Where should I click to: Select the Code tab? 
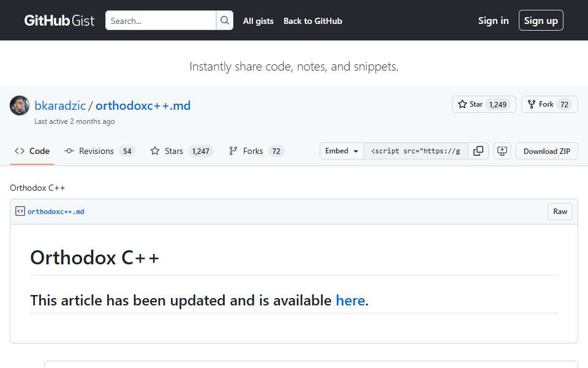(32, 151)
